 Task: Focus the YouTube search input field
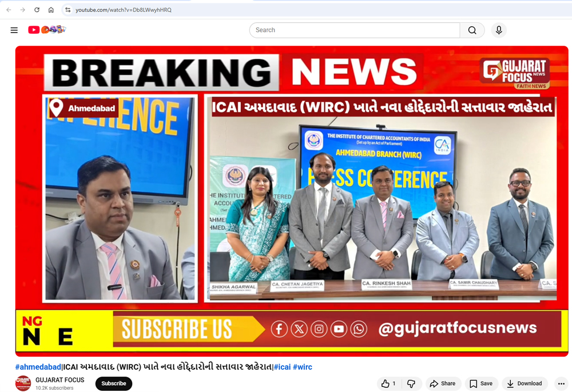coord(355,30)
